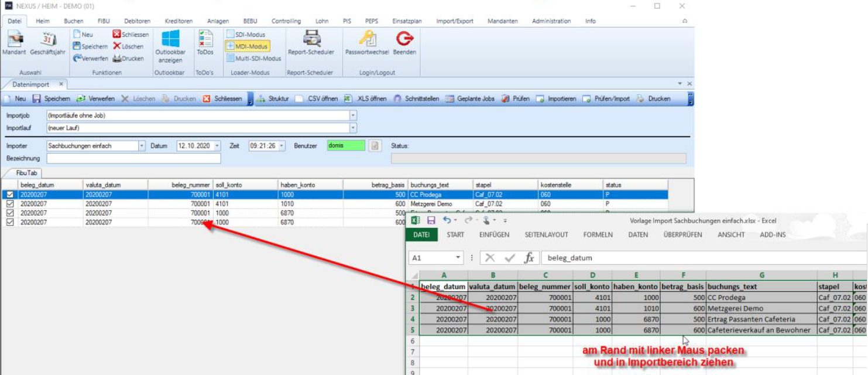Open the Geschäftsjahr calendar icon
The image size is (868, 375).
(47, 40)
